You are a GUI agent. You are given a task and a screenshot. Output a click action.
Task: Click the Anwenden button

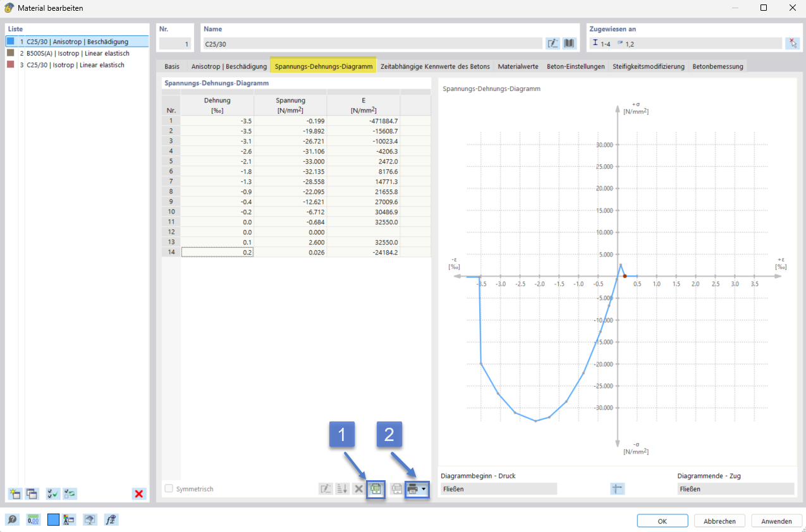click(x=777, y=521)
